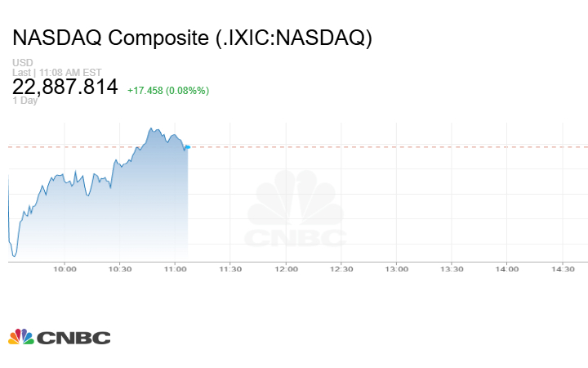Click the 12:00 time axis label
The height and width of the screenshot is (368, 588).
coord(286,269)
